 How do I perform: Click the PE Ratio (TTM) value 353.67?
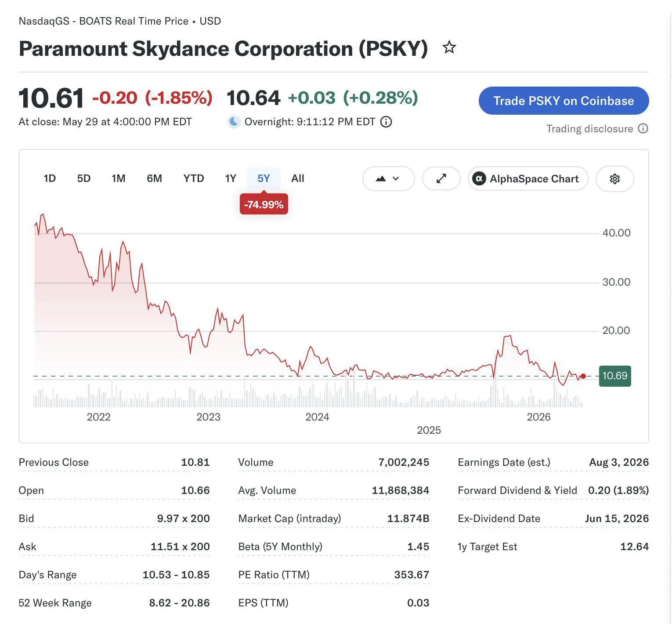(x=412, y=575)
